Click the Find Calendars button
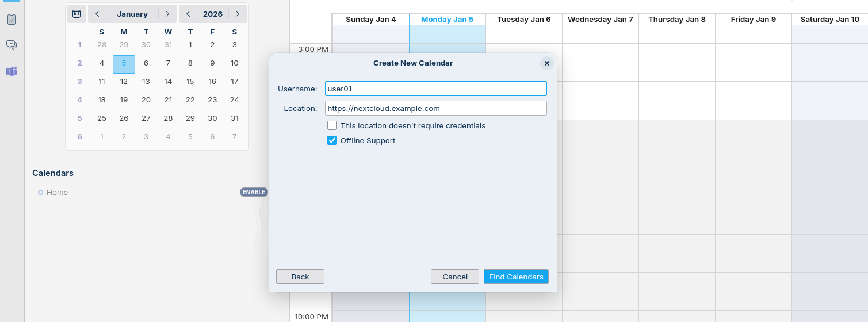 tap(516, 277)
